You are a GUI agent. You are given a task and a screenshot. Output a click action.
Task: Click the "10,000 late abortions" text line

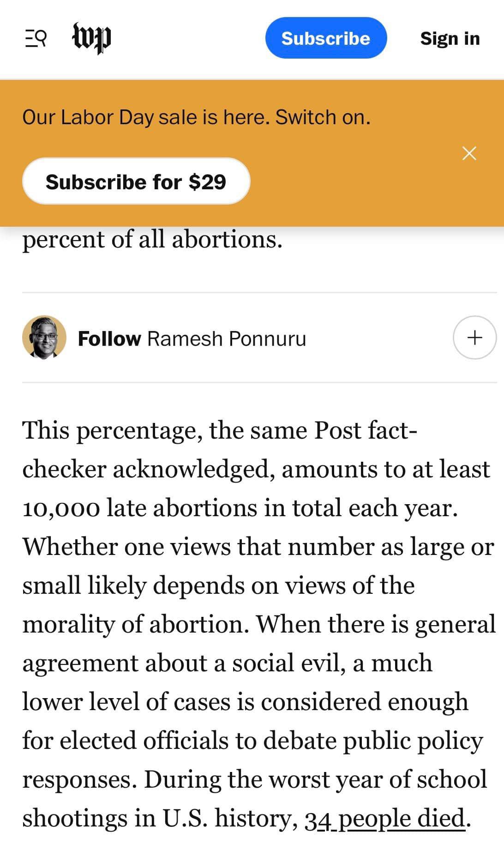[240, 508]
